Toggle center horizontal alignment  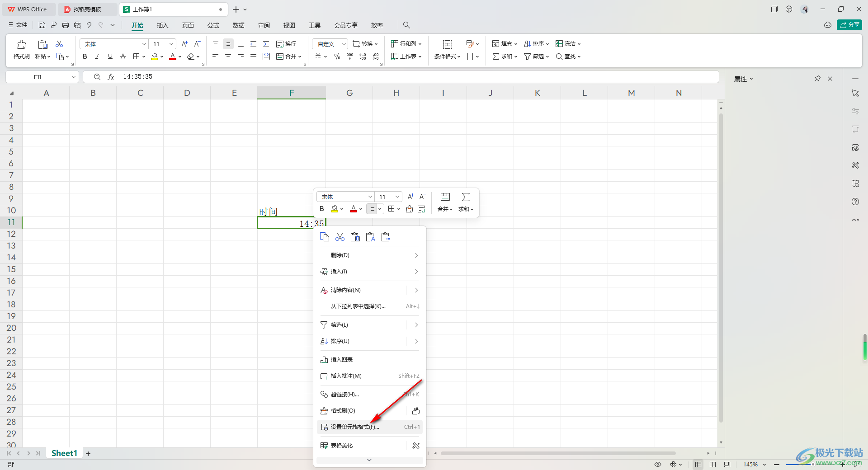[228, 56]
